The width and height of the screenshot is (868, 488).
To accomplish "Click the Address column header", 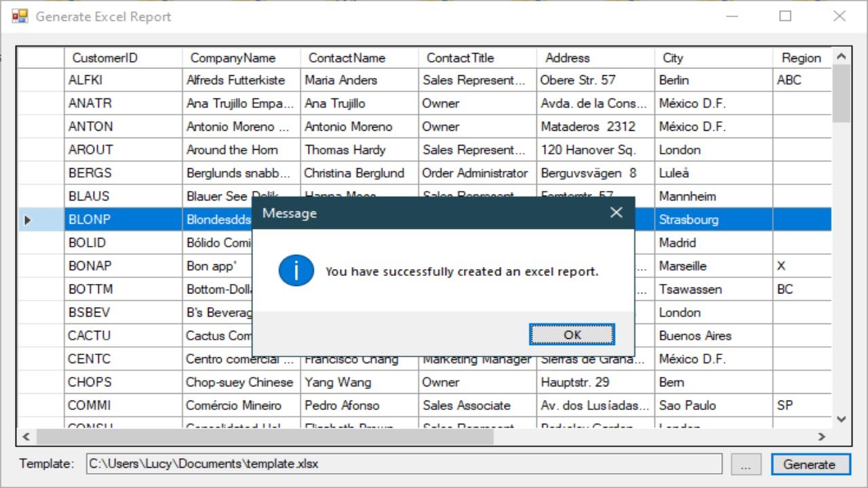I will click(x=595, y=58).
